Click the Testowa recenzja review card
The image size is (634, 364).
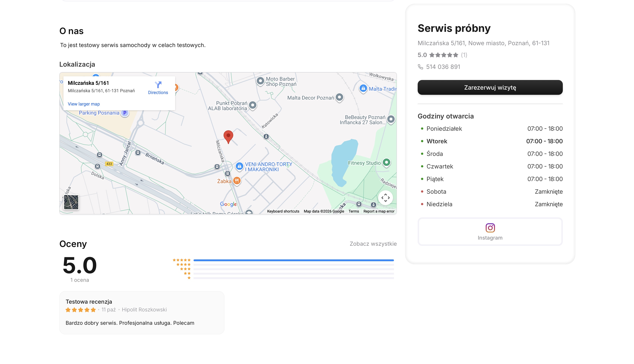[142, 313]
